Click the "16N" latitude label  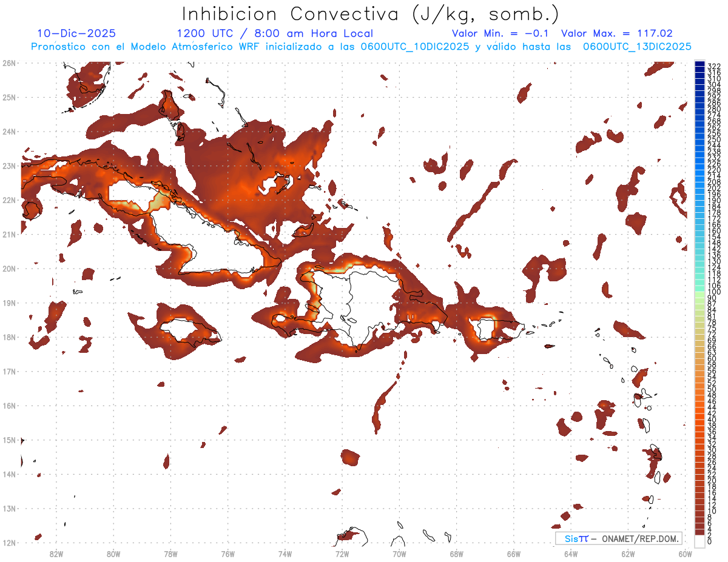[x=8, y=406]
